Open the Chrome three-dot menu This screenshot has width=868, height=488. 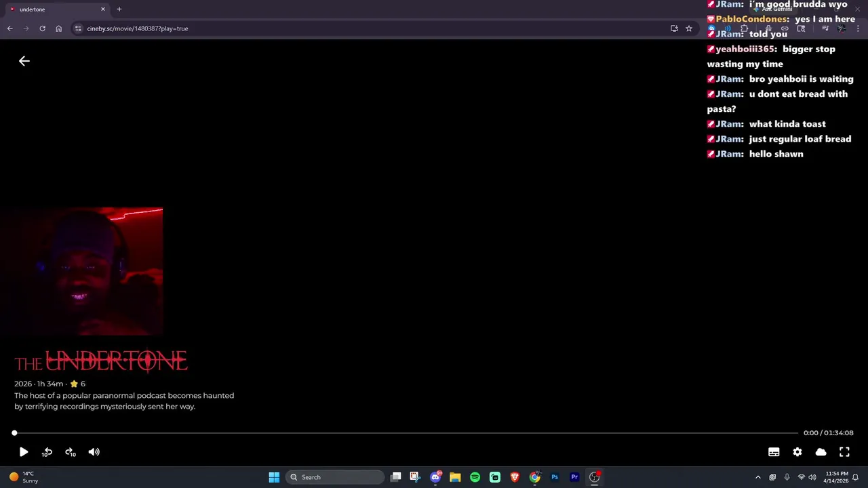click(x=858, y=28)
